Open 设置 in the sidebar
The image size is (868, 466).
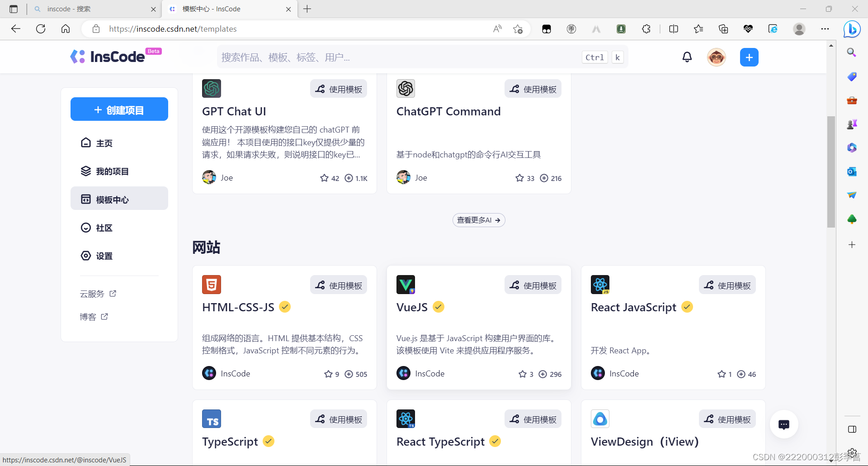coord(119,256)
